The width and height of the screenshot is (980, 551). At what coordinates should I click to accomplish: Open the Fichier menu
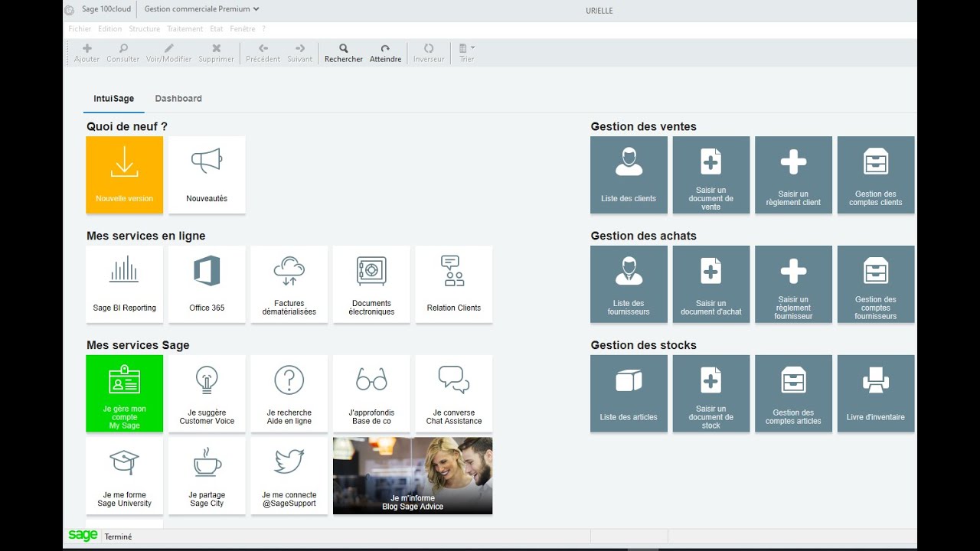pos(80,29)
